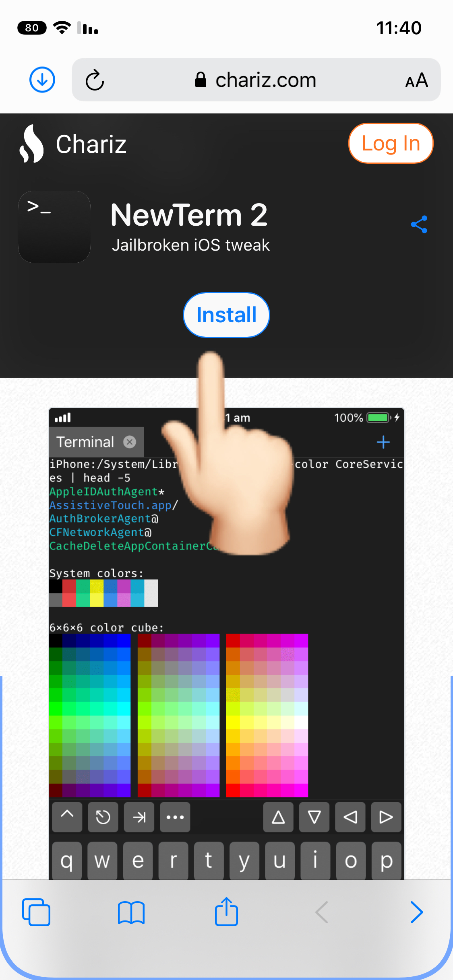The width and height of the screenshot is (453, 980).
Task: Select the NewTerm 2 title text
Action: [189, 215]
